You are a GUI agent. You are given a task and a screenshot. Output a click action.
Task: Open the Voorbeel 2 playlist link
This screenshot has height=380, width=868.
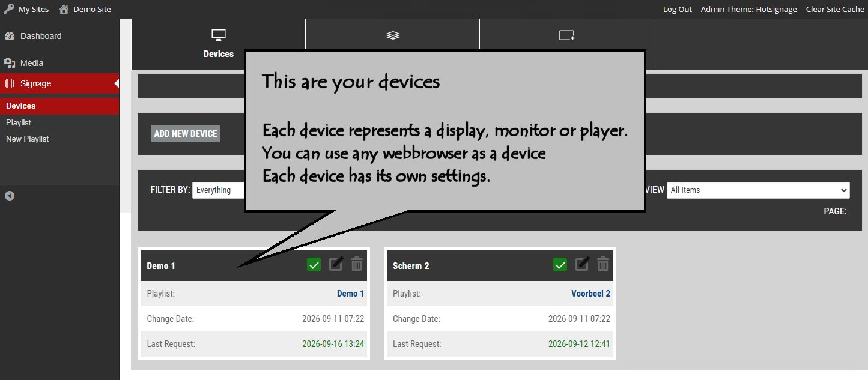(x=591, y=294)
